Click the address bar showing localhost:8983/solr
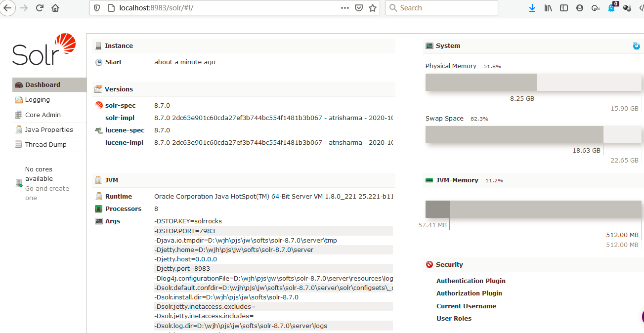The height and width of the screenshot is (333, 644). point(235,8)
